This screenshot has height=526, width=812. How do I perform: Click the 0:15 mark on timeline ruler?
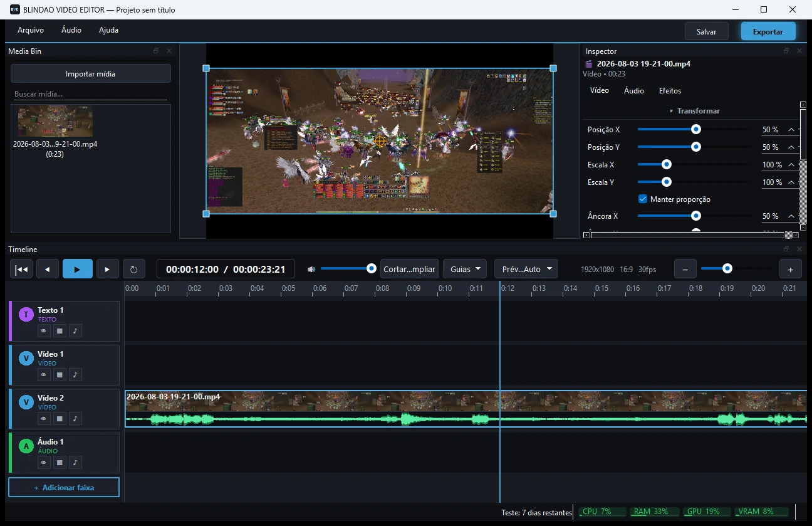[601, 288]
